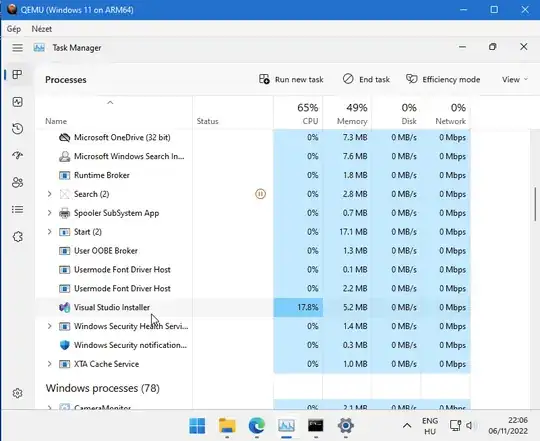This screenshot has height=441, width=540.
Task: Click the volume icon in system tray
Action: click(x=470, y=426)
